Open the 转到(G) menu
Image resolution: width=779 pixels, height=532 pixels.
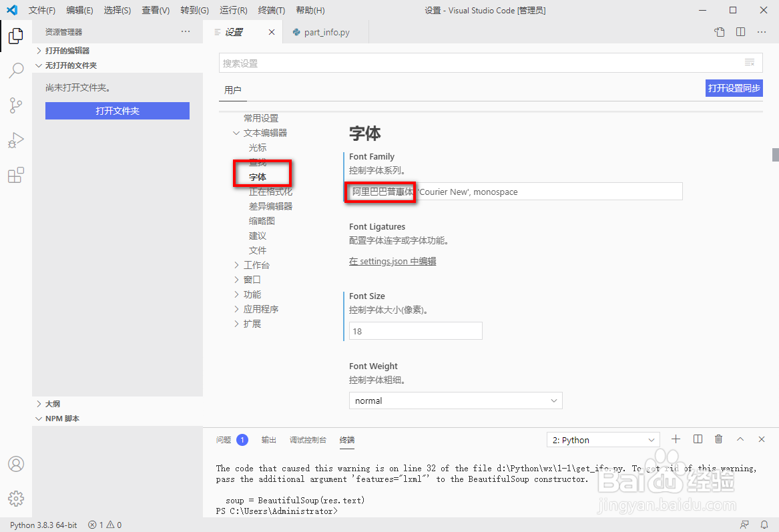194,11
